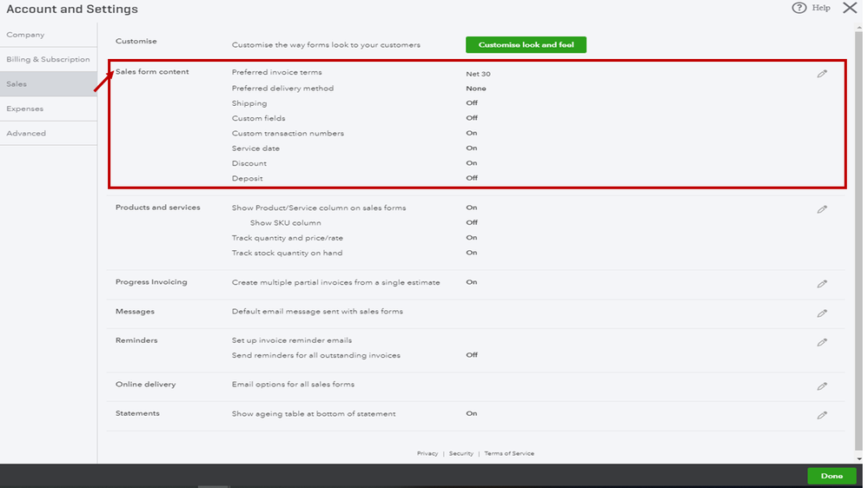Open the Company settings tab
This screenshot has width=868, height=488.
click(x=26, y=35)
